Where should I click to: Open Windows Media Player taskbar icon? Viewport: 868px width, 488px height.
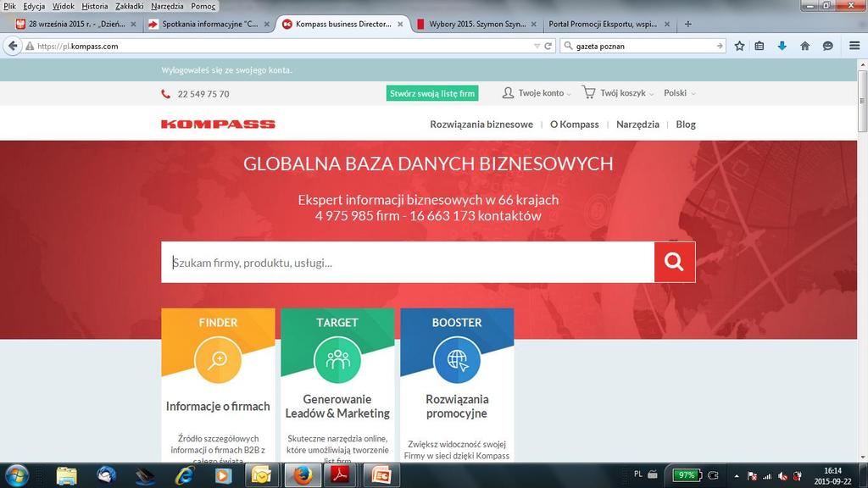(224, 476)
